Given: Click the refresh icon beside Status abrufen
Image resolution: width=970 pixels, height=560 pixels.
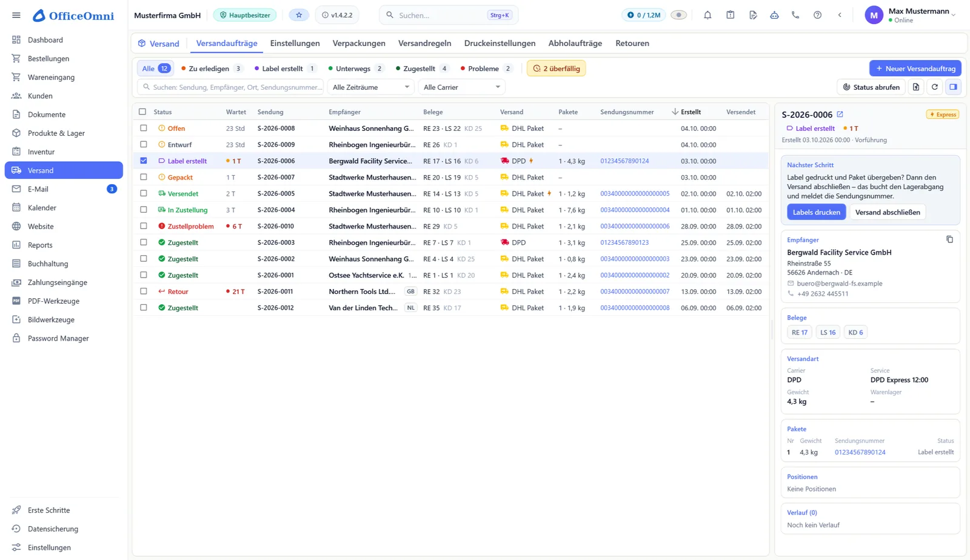Looking at the screenshot, I should pos(935,87).
